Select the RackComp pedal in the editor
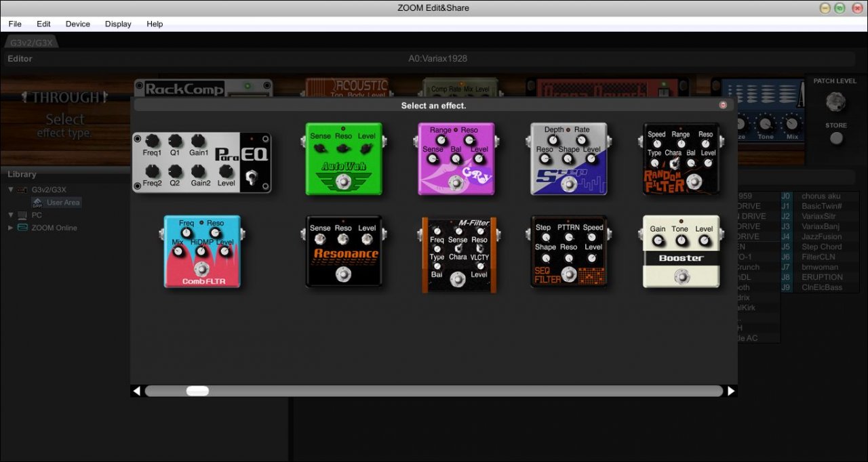Screen dimensions: 868x462 tap(204, 88)
